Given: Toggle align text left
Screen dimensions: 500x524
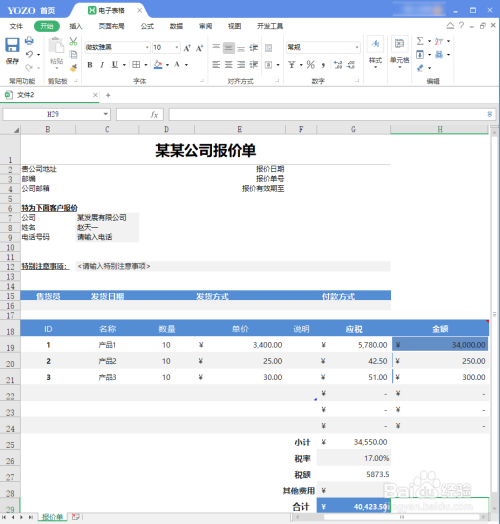Looking at the screenshot, I should point(216,64).
